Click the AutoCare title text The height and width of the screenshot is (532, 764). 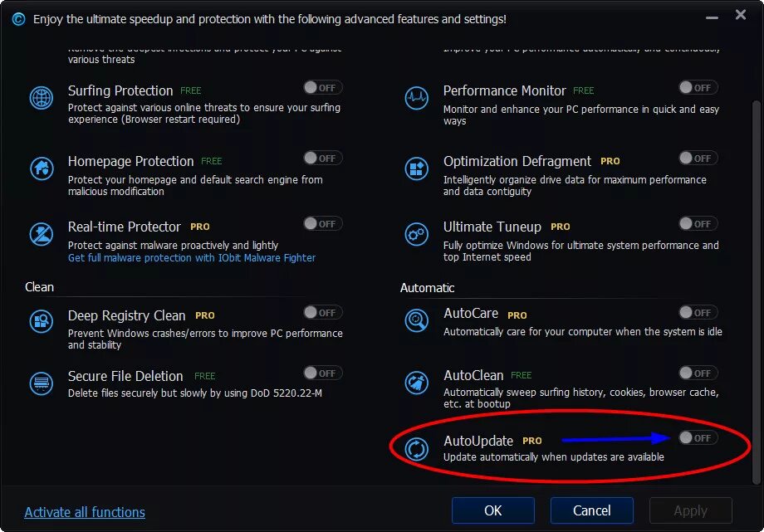click(471, 313)
